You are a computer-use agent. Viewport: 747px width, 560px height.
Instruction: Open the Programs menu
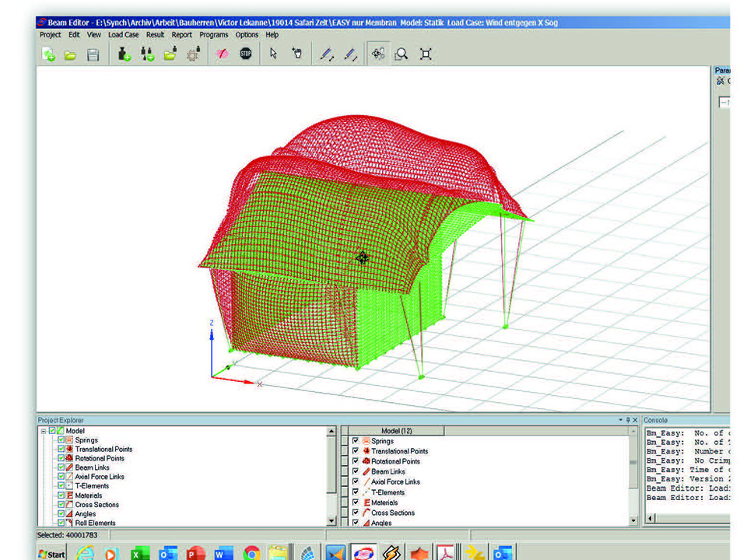click(213, 35)
